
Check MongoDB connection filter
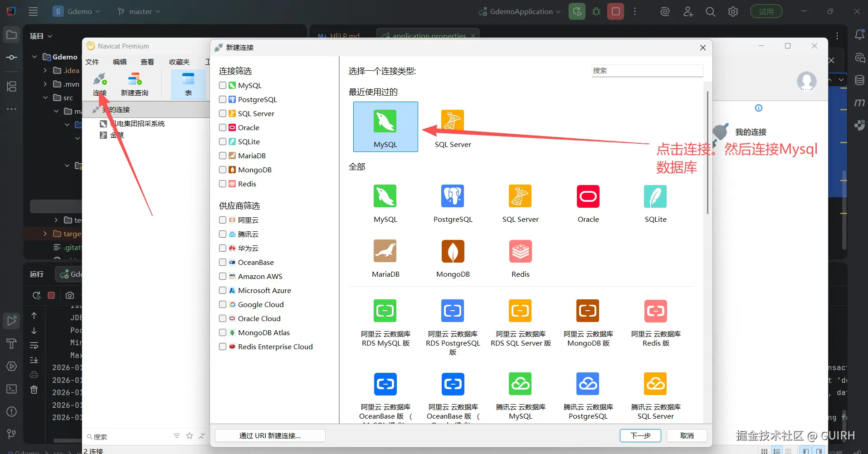pyautogui.click(x=223, y=170)
